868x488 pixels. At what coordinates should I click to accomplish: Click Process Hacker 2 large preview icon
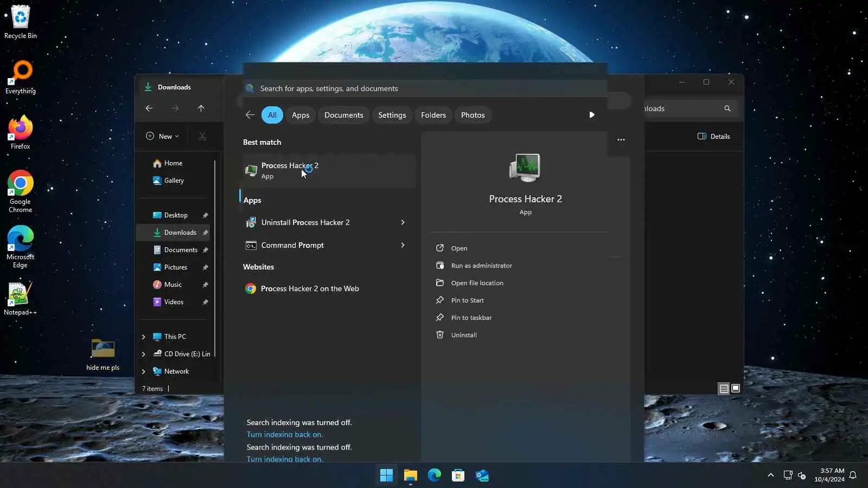click(525, 168)
